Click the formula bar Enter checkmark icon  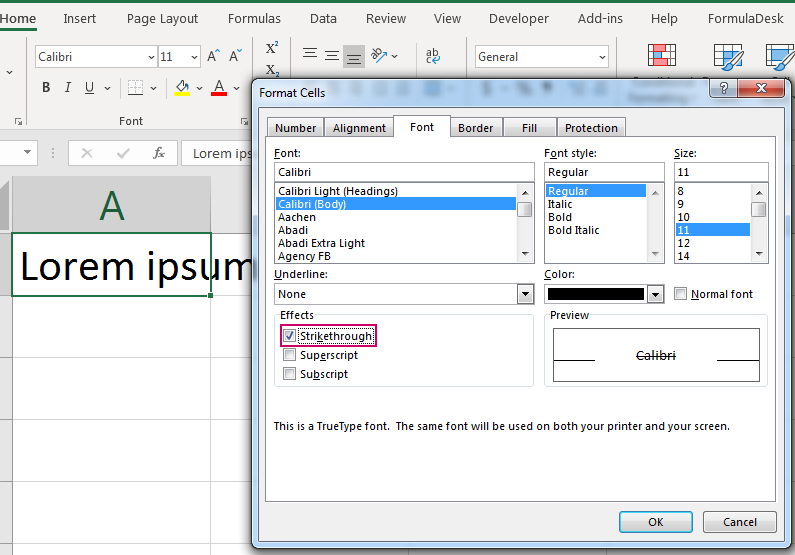[x=123, y=153]
